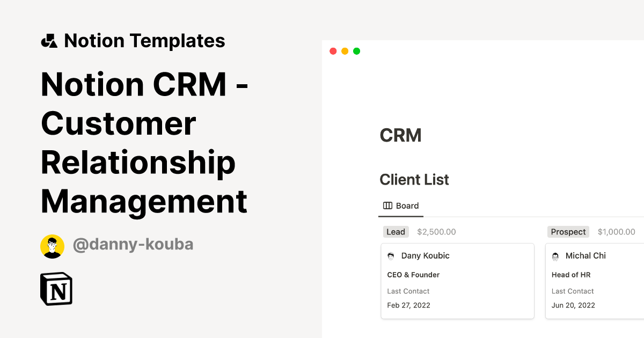
Task: Click the $2,500.00 sum under Lead
Action: point(436,231)
